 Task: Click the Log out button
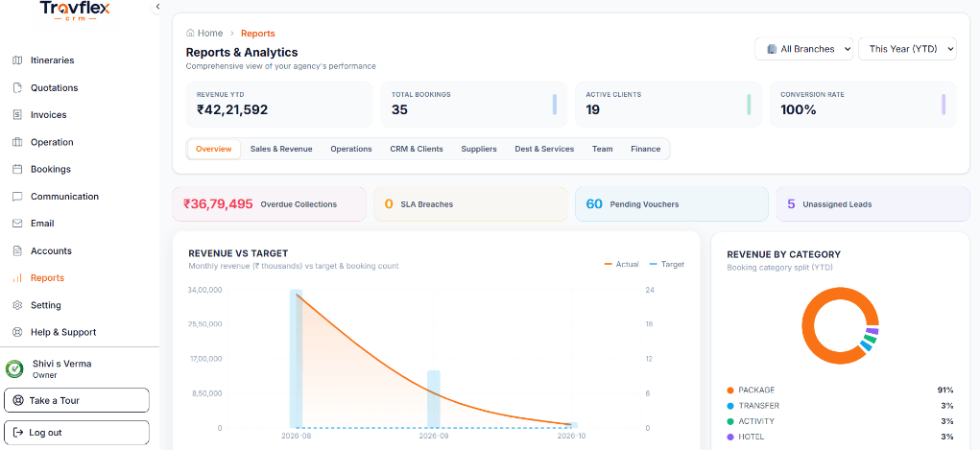tap(77, 433)
